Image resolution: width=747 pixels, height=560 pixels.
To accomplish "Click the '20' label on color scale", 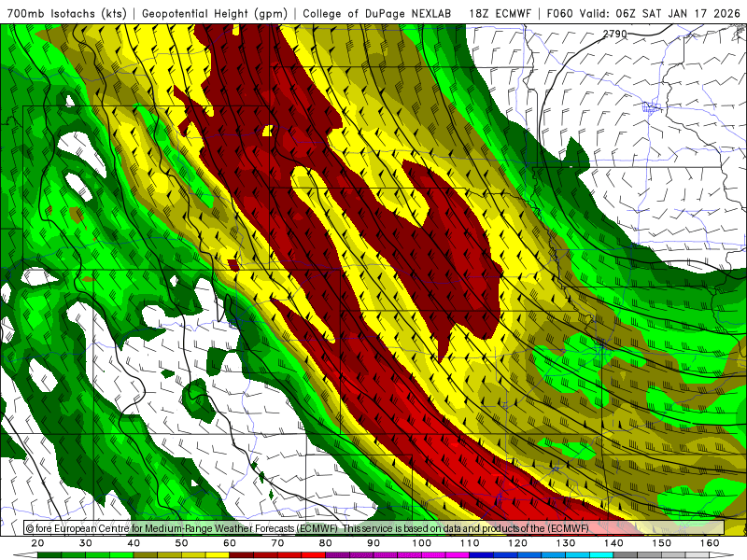I will pyautogui.click(x=37, y=543).
